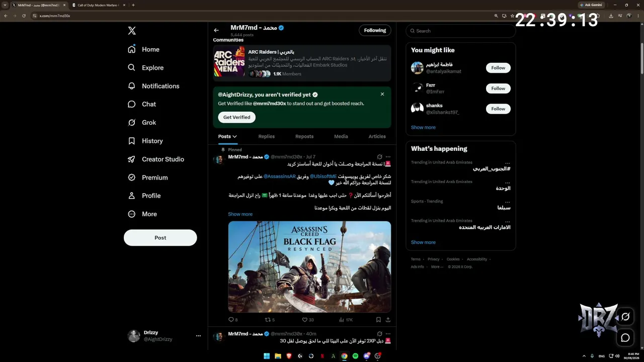This screenshot has width=644, height=362.
Task: Toggle the Following button for MrM7md
Action: pos(375,30)
